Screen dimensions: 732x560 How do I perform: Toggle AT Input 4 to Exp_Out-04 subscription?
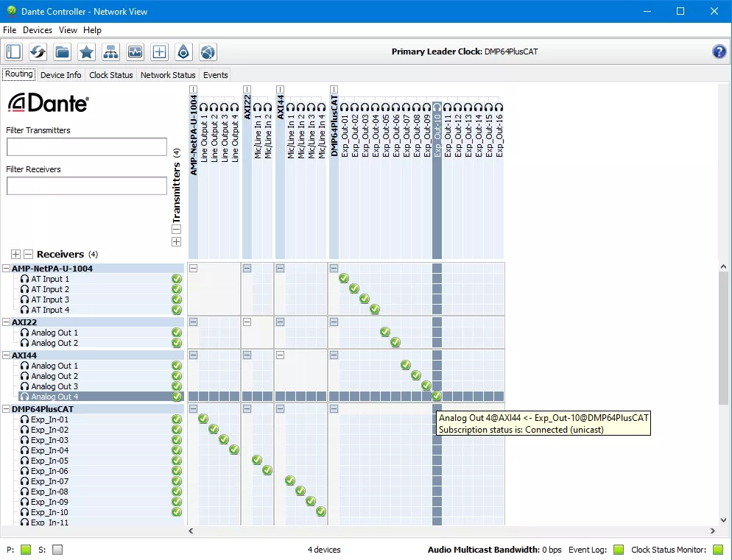point(375,308)
